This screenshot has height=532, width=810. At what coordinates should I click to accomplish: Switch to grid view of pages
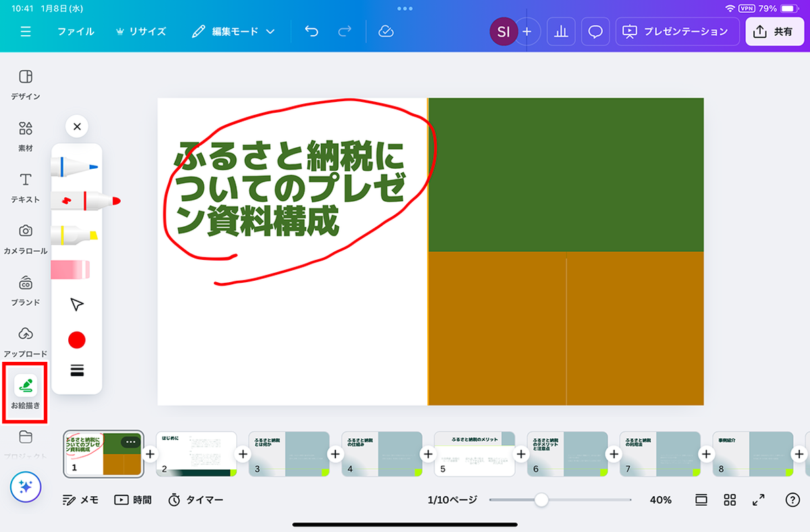pos(730,500)
